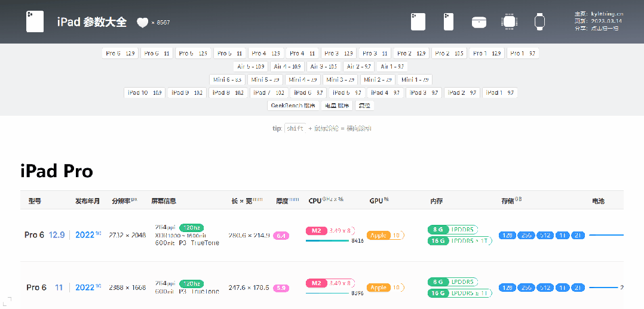Jump to Pro 6 12.9 model

pos(120,53)
